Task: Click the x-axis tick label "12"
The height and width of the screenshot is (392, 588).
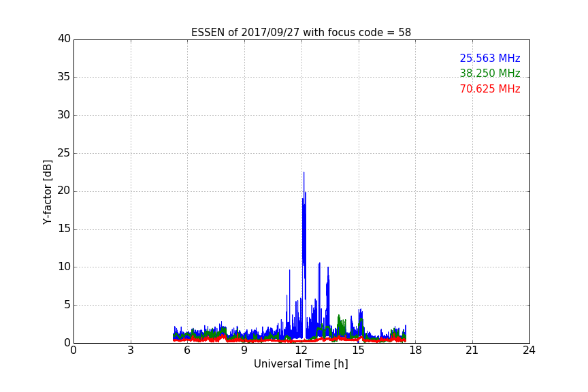Action: [x=301, y=350]
